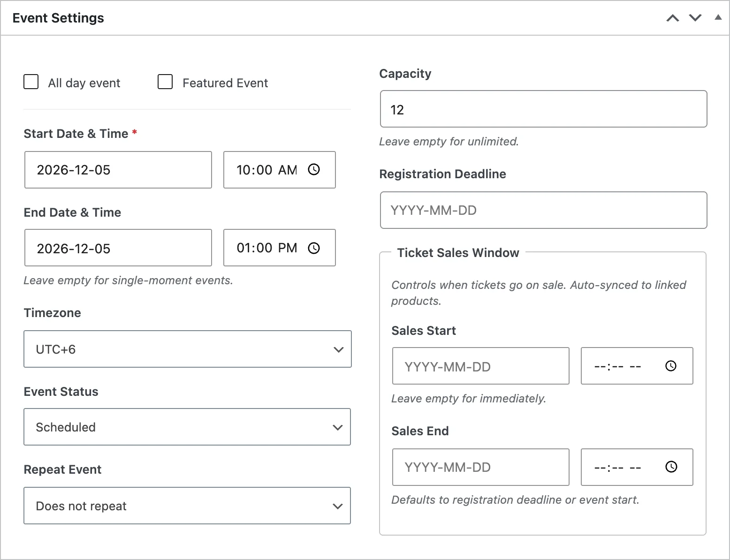Open clock picker for Sales Start time
This screenshot has height=560, width=730.
(671, 366)
